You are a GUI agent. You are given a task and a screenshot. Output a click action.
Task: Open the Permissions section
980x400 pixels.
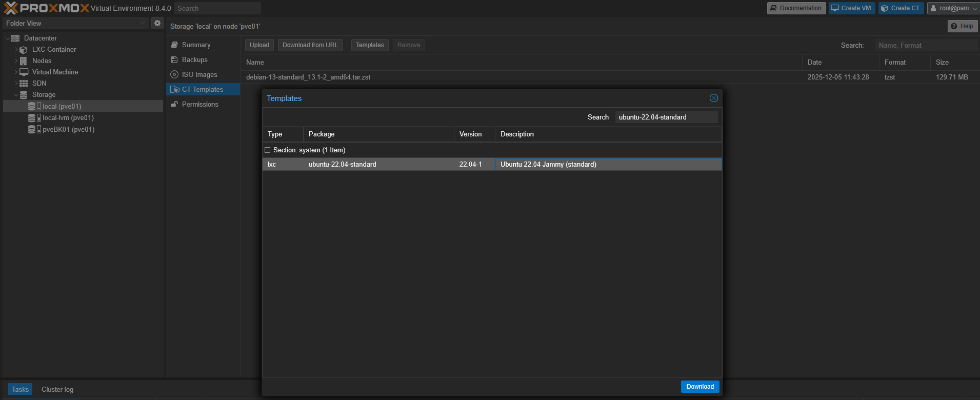tap(200, 105)
